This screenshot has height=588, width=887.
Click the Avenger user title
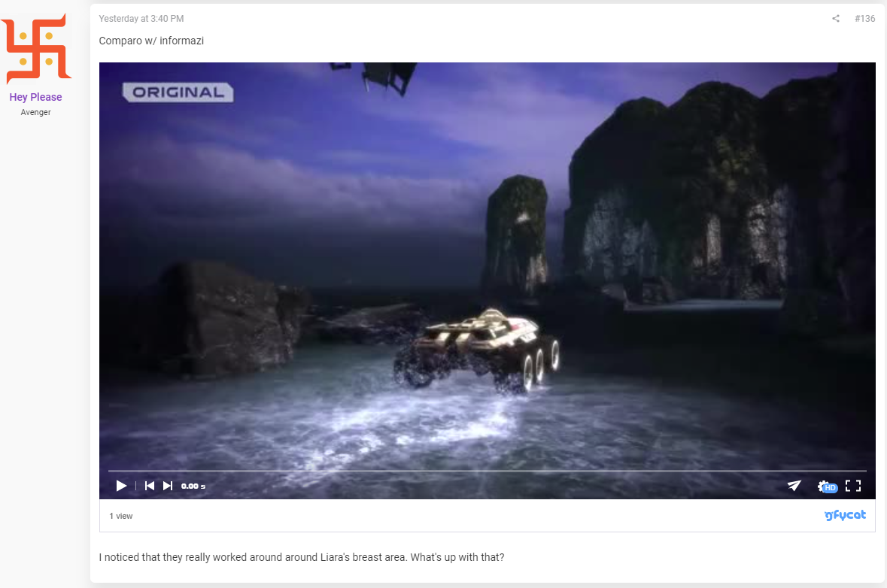35,113
